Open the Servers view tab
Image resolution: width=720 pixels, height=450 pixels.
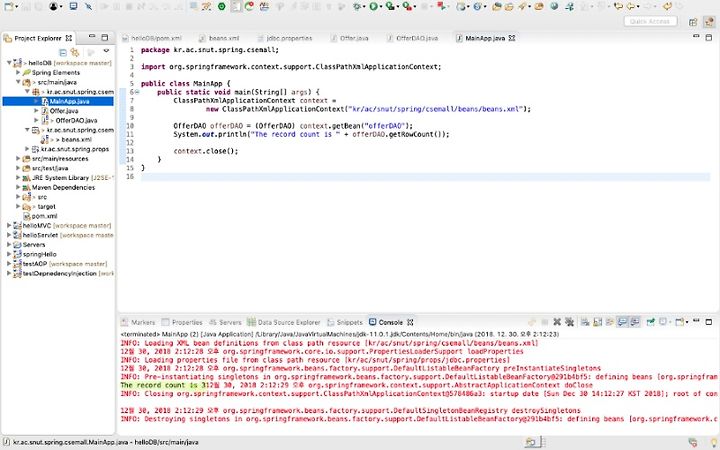click(225, 322)
